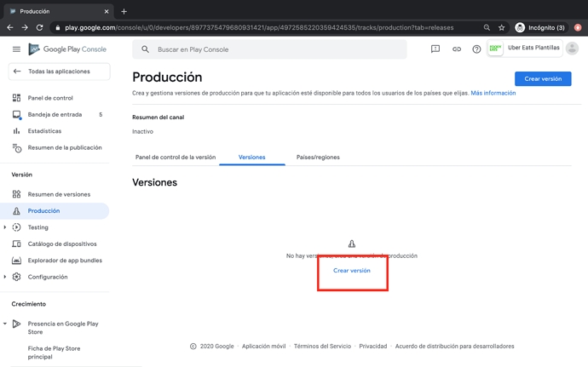Bookmark this page with star icon
The width and height of the screenshot is (588, 367).
click(501, 27)
